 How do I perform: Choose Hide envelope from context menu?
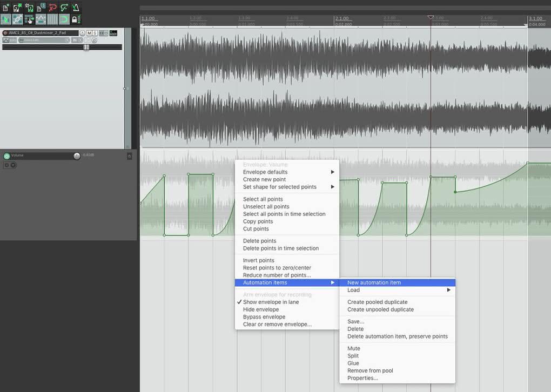tap(287, 309)
